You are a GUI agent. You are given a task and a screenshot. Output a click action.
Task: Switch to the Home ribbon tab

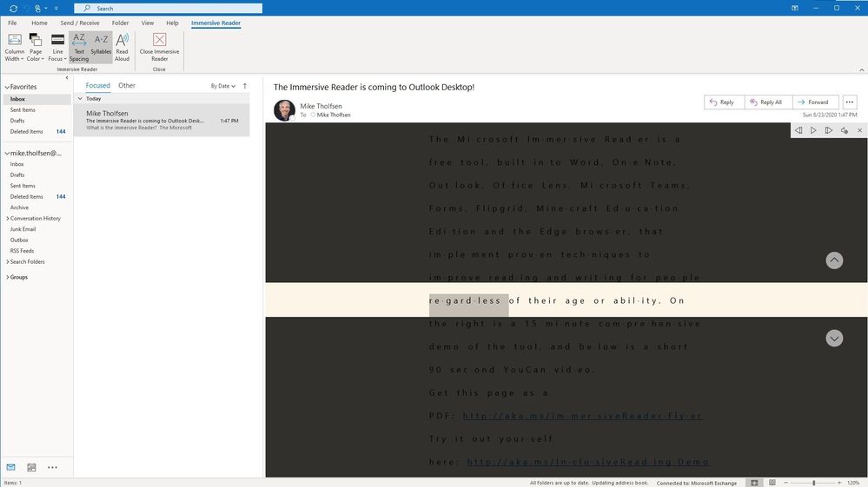tap(39, 23)
